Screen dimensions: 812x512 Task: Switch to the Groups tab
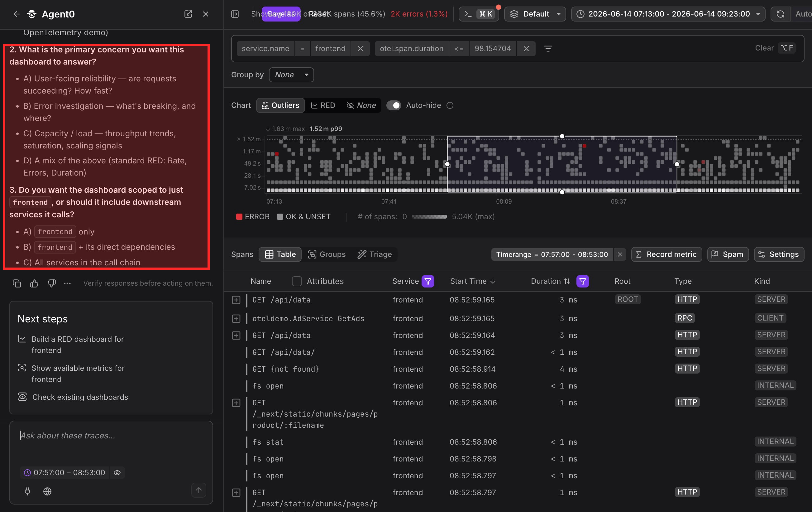coord(327,254)
